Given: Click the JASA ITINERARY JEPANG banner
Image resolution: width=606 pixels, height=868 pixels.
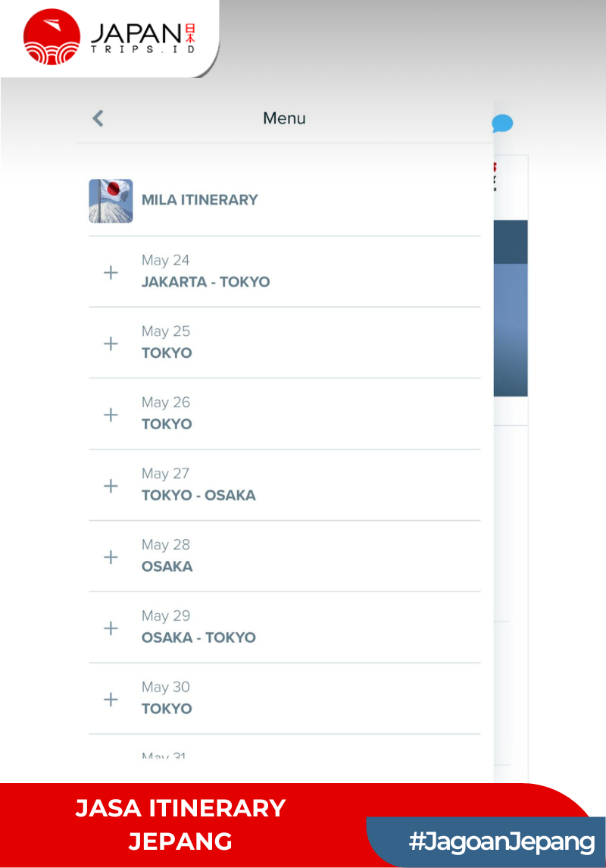Looking at the screenshot, I should click(x=180, y=825).
